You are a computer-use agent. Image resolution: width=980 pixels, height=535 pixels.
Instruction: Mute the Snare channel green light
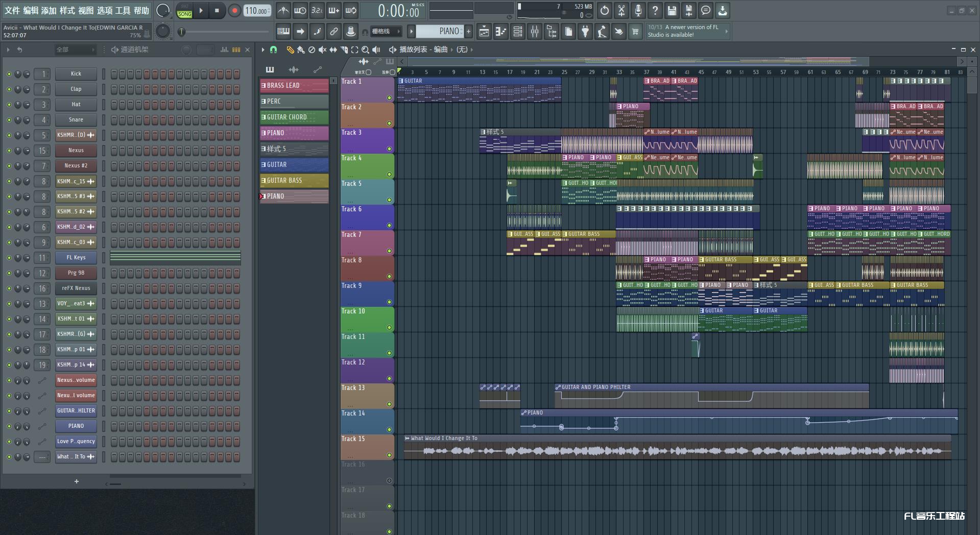click(9, 120)
